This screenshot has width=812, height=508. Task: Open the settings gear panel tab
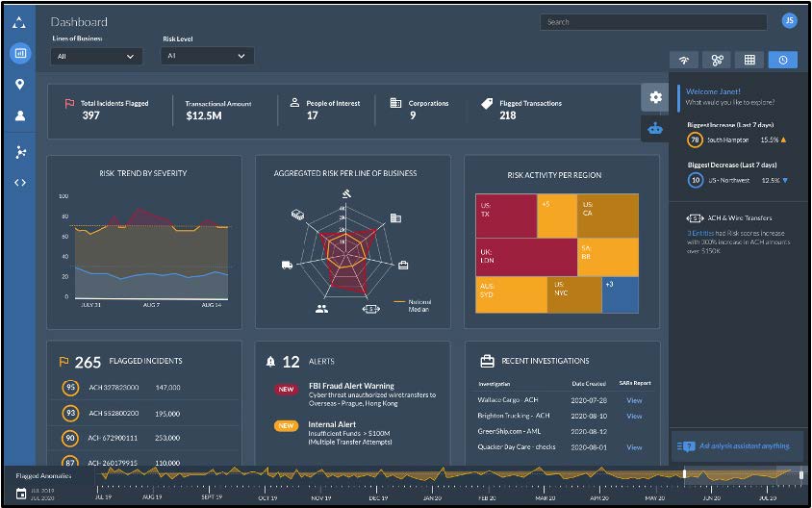[655, 97]
